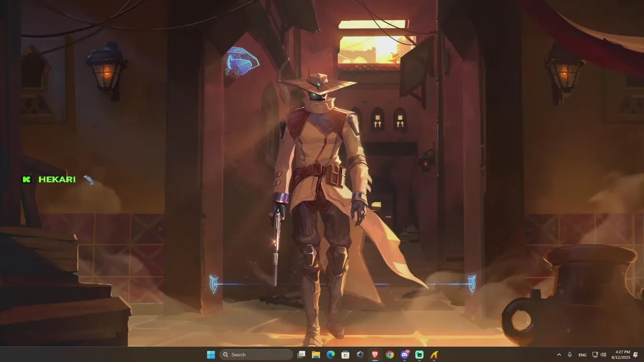This screenshot has height=362, width=644.
Task: Switch to Brave browser in taskbar
Action: click(x=375, y=354)
